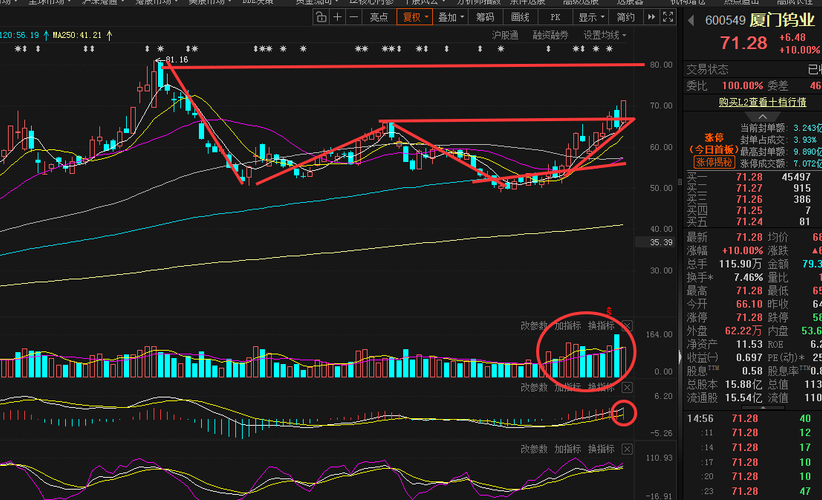Toggle 简约 simple display mode
The width and height of the screenshot is (822, 500).
625,17
